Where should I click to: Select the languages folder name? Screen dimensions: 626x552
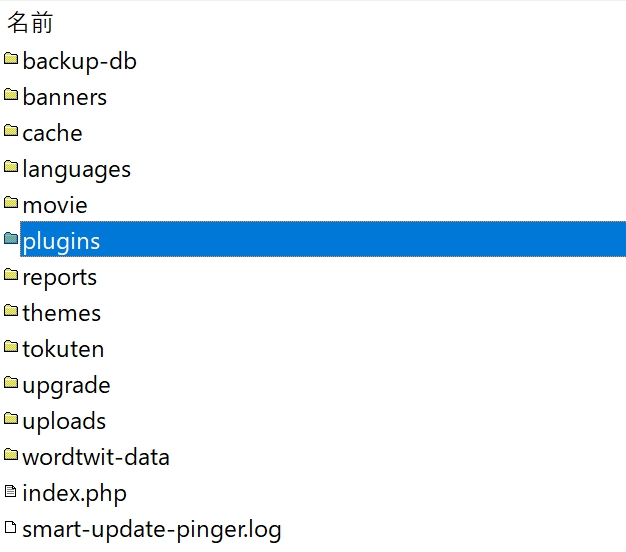(76, 170)
